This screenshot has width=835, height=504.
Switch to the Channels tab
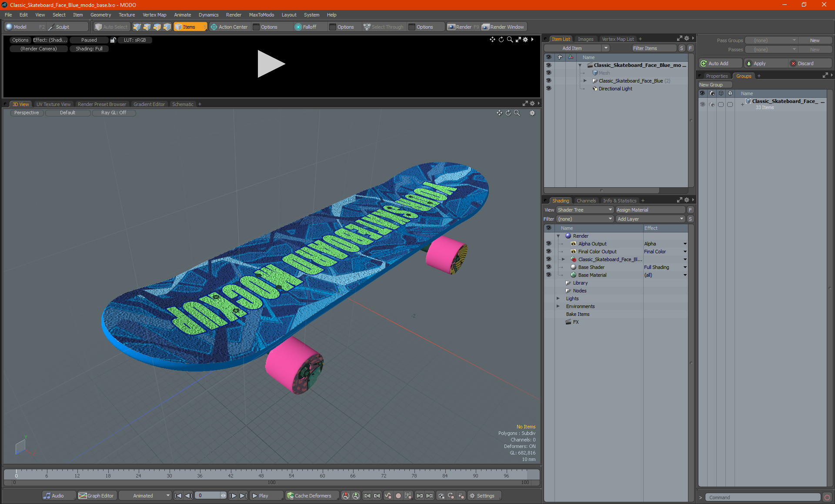point(586,201)
